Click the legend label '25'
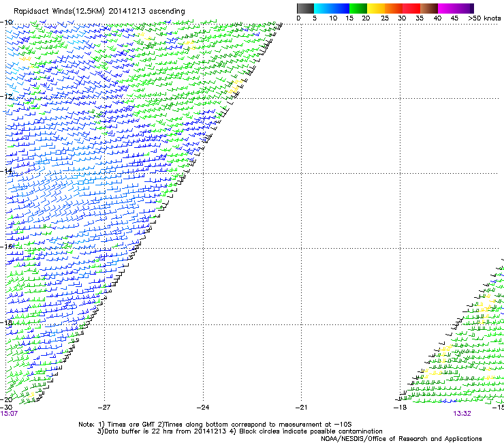The height and width of the screenshot is (443, 504). (385, 18)
